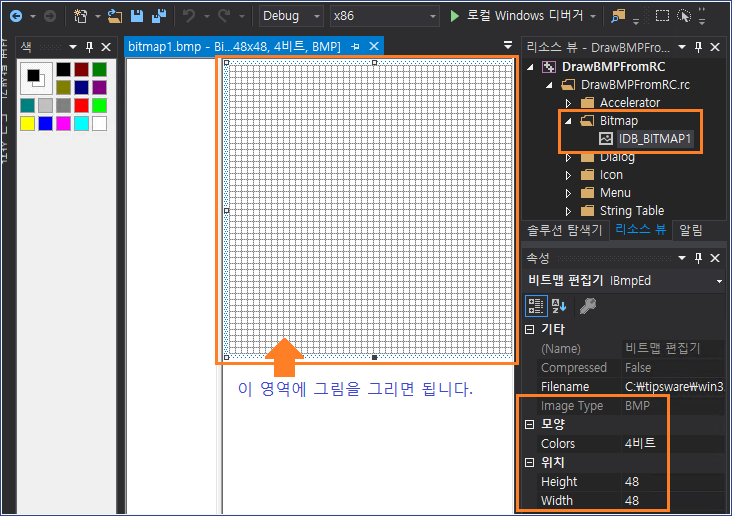The image size is (732, 516).
Task: Click the Height value 48 field
Action: [x=673, y=482]
